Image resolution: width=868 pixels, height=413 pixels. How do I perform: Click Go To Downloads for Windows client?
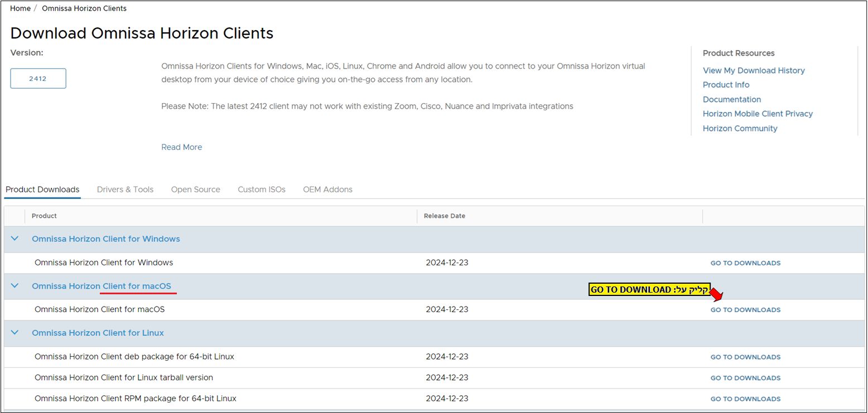point(745,263)
